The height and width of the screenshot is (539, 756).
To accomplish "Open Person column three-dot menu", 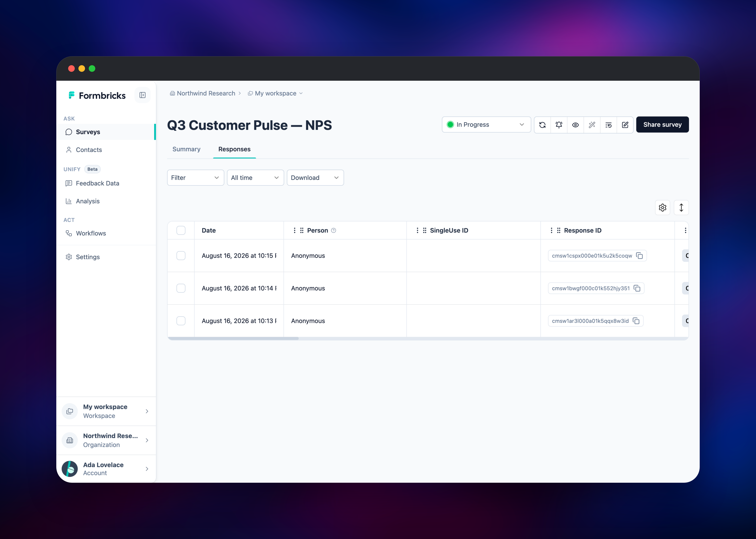I will click(x=294, y=230).
